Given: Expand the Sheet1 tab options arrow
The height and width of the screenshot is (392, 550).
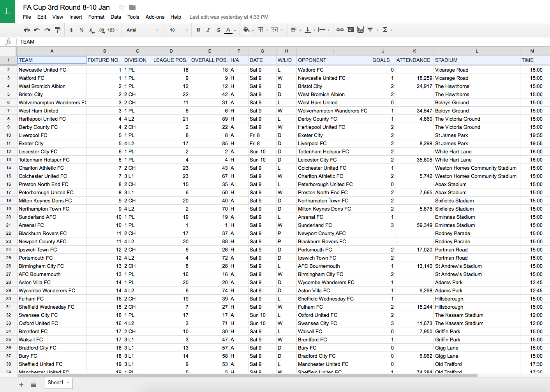Looking at the screenshot, I should [69, 383].
